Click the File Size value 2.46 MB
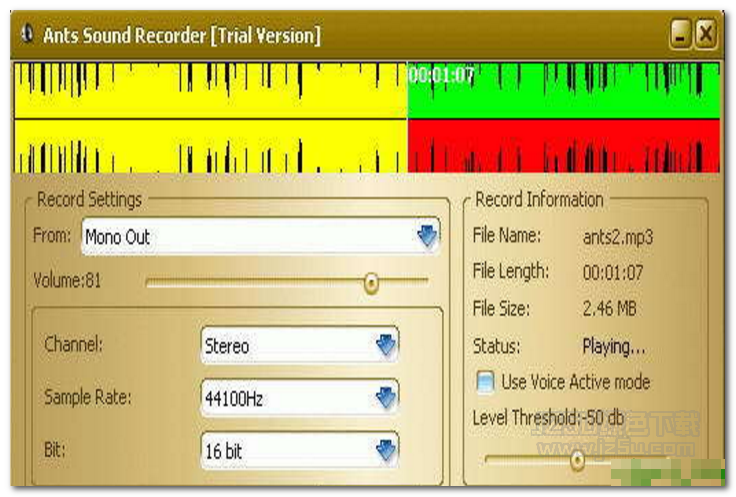736x497 pixels. 609,308
